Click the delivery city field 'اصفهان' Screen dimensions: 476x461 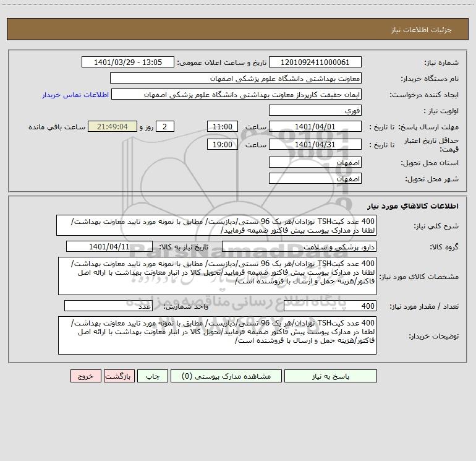coord(315,178)
